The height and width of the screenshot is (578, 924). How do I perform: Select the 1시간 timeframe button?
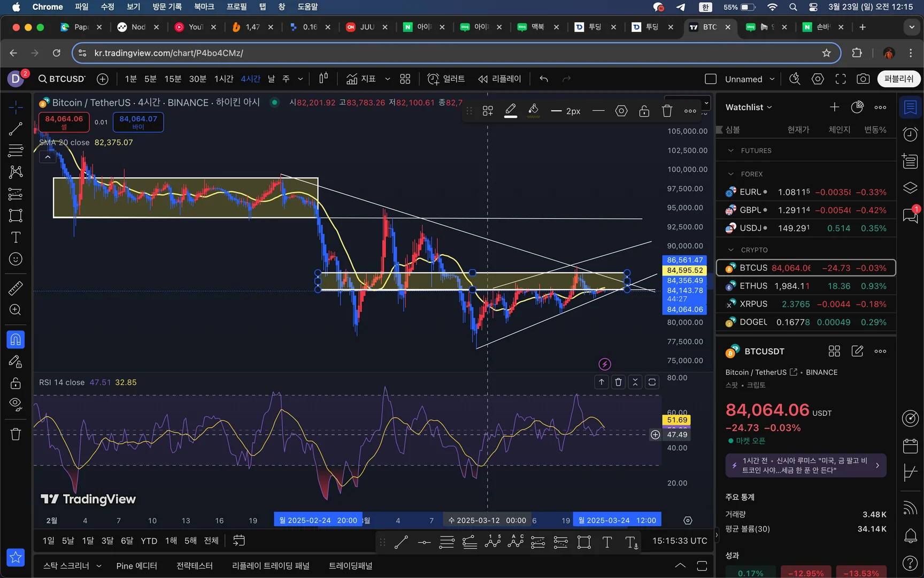(x=224, y=79)
